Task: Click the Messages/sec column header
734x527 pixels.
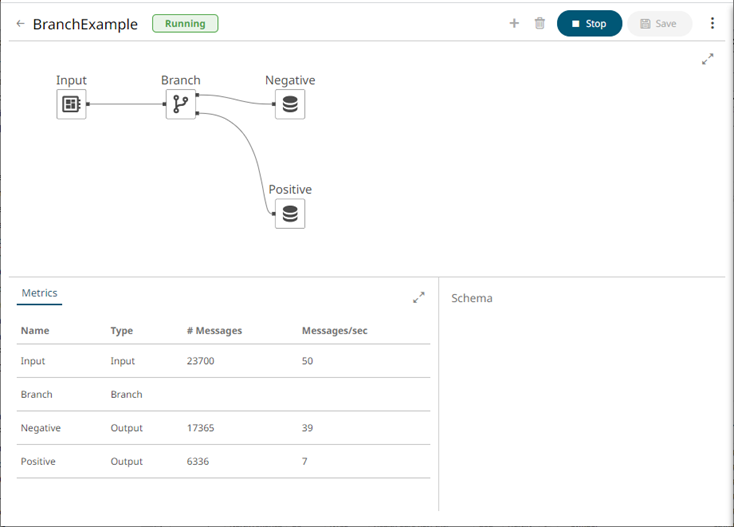Action: [334, 331]
